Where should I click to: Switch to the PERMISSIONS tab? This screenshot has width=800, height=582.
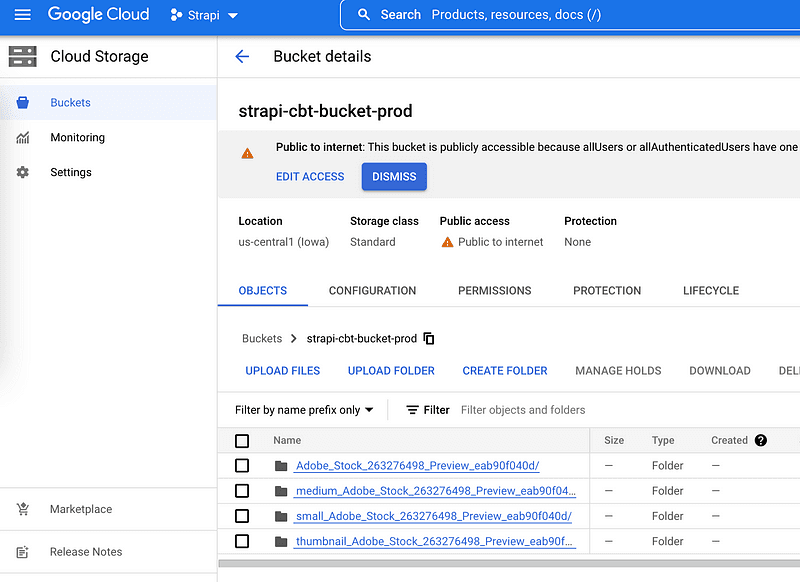tap(494, 291)
